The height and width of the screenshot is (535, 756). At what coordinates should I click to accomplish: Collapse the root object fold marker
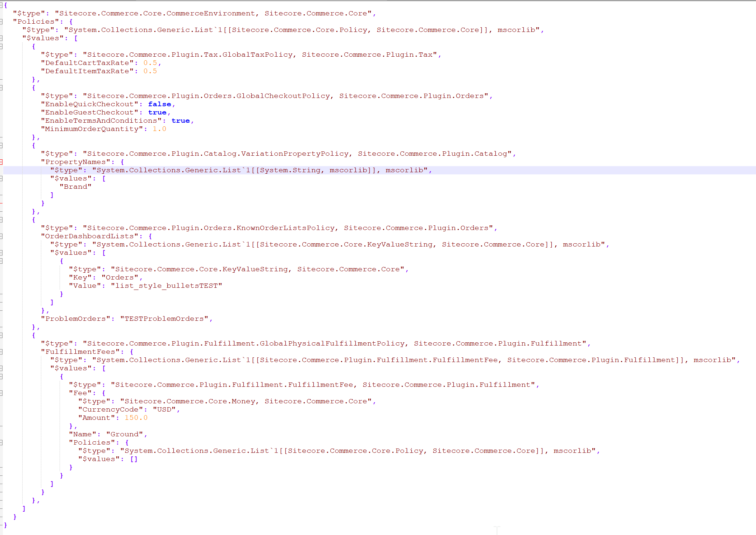(1, 5)
